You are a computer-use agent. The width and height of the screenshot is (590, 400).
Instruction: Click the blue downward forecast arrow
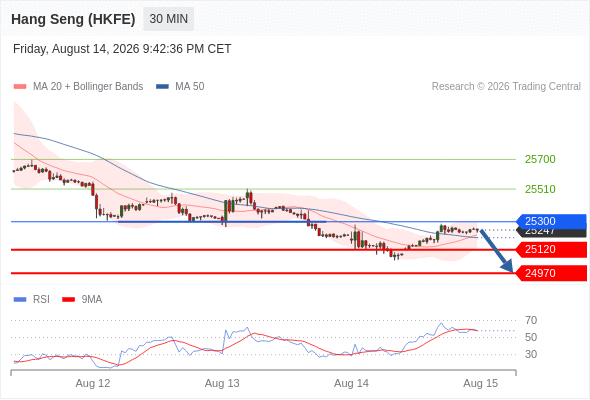coord(497,251)
